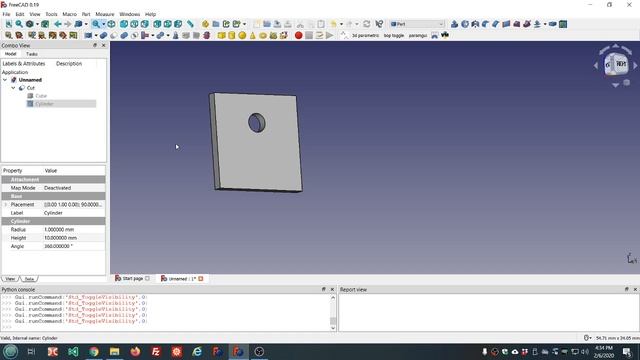Rotate view using navigation cube right arrow
The height and width of the screenshot is (360, 640).
tap(635, 65)
